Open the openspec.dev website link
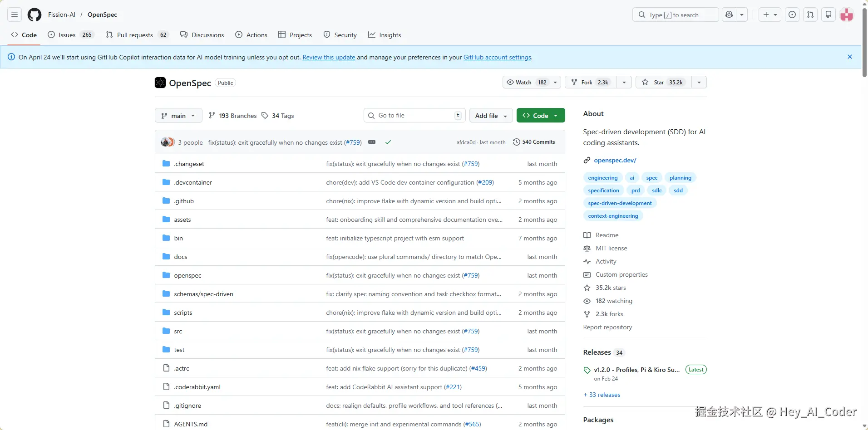868x430 pixels. (615, 160)
